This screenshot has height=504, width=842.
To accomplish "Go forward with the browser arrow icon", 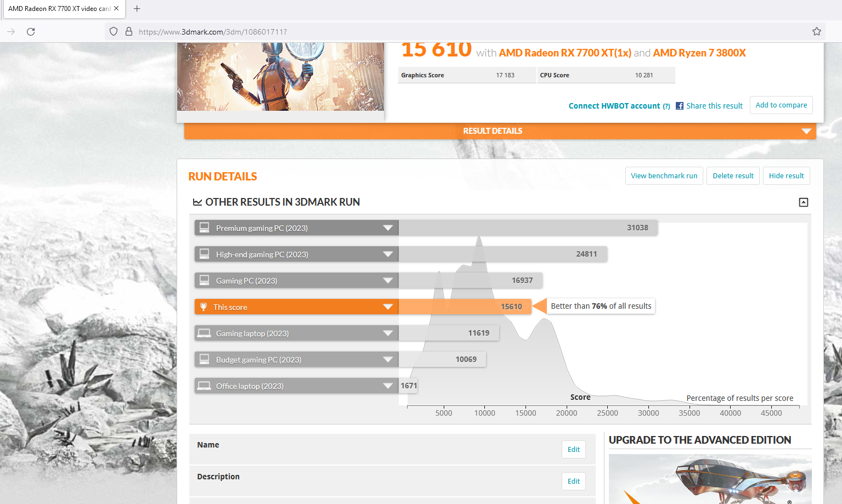I will pyautogui.click(x=11, y=32).
